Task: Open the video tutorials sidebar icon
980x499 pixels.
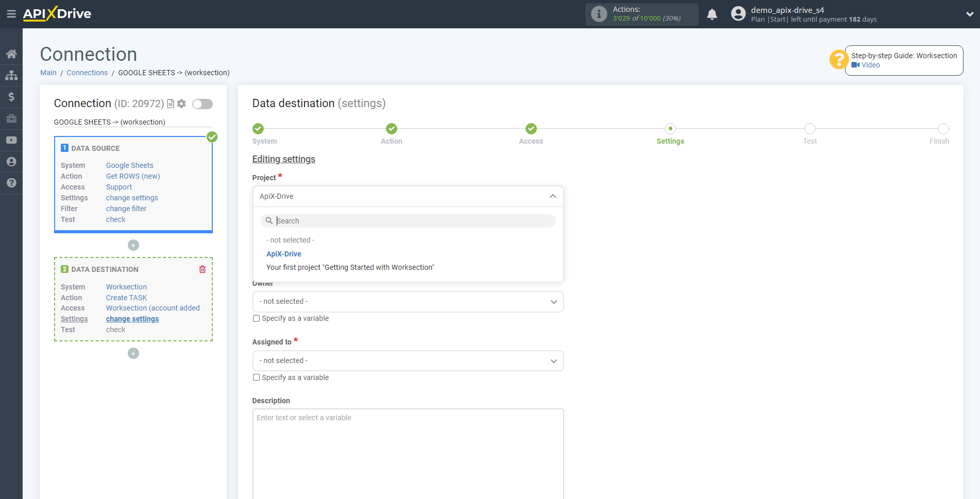Action: (x=11, y=140)
